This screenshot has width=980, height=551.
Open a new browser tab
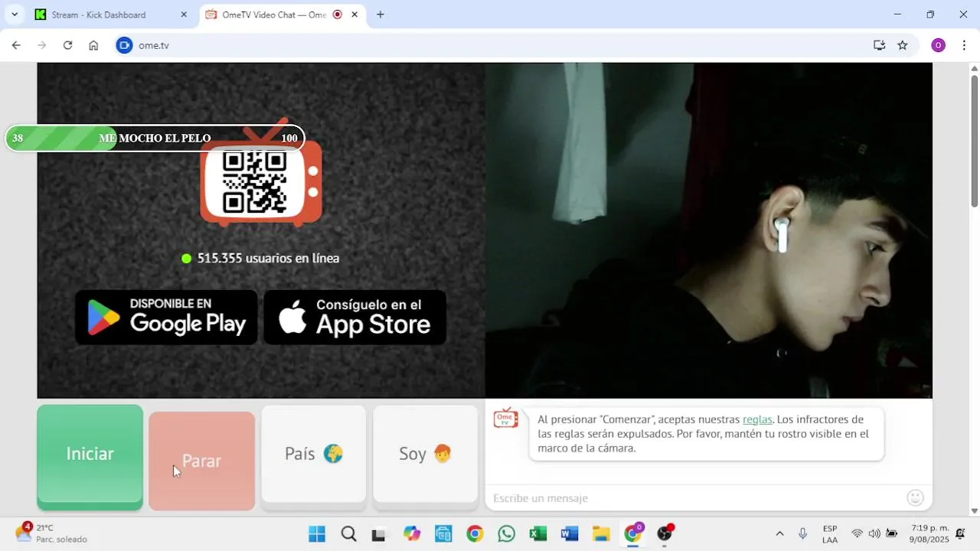click(381, 15)
